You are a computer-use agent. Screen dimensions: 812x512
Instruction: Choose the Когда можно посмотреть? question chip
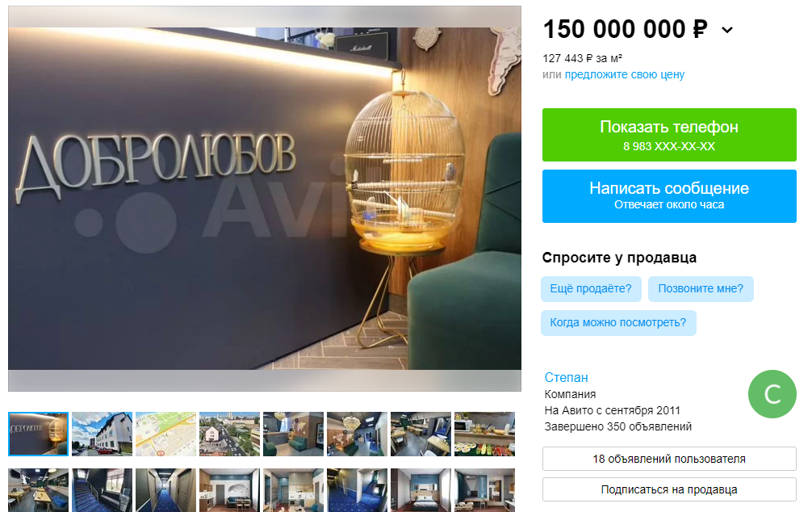[x=618, y=323]
